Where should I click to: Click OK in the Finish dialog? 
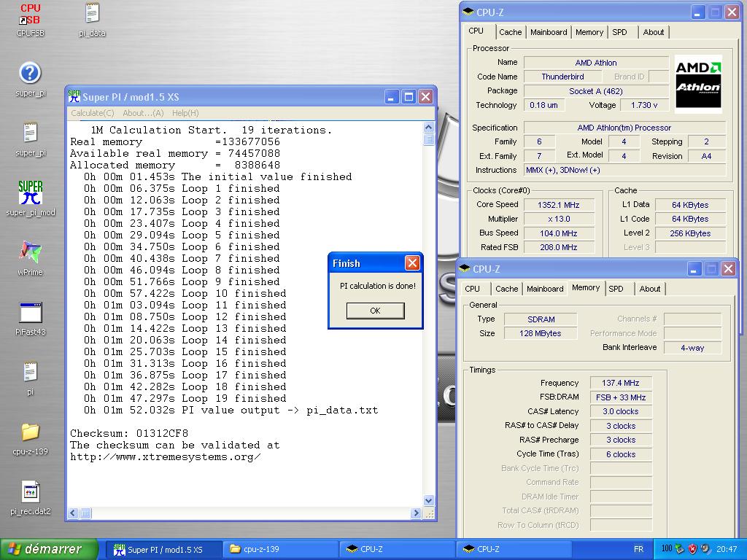coord(376,311)
